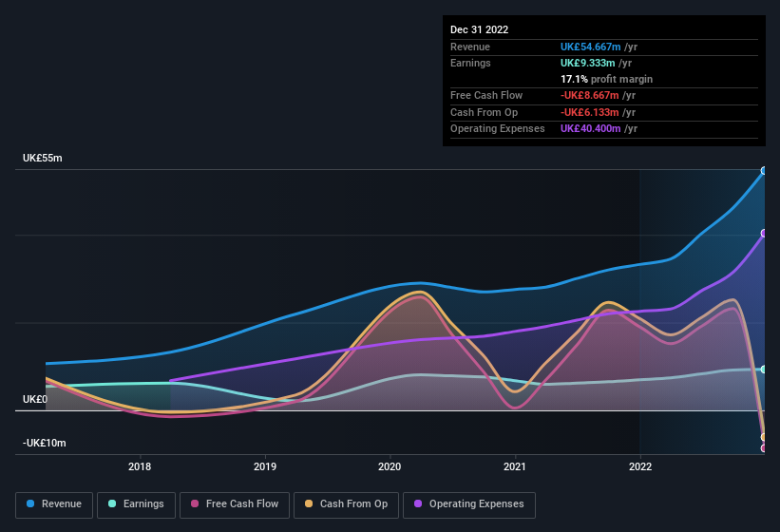Click the Free Cash Flow tooltip label
The height and width of the screenshot is (532, 780).
coord(486,95)
